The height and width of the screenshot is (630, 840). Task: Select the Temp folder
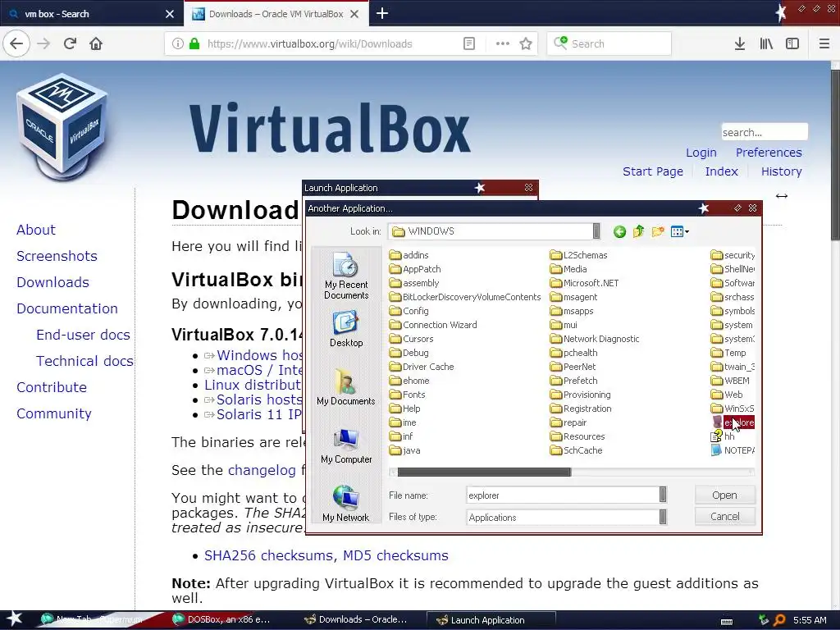point(728,353)
